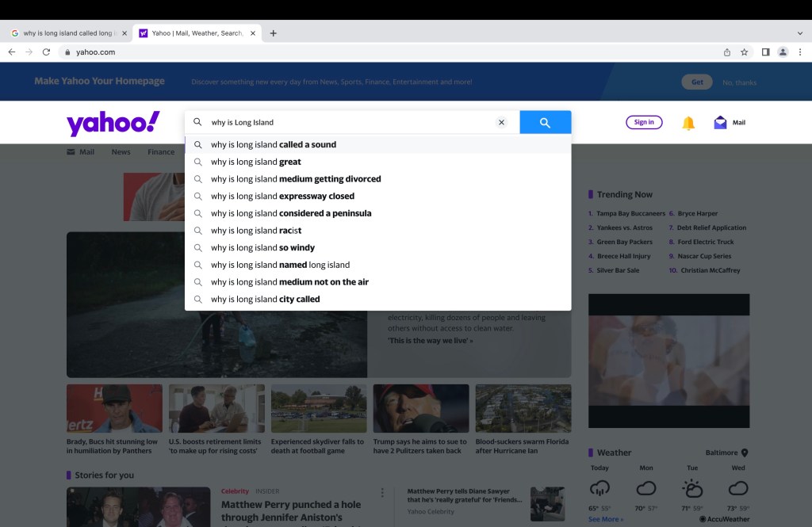812x527 pixels.
Task: Open the notifications bell icon
Action: click(688, 123)
